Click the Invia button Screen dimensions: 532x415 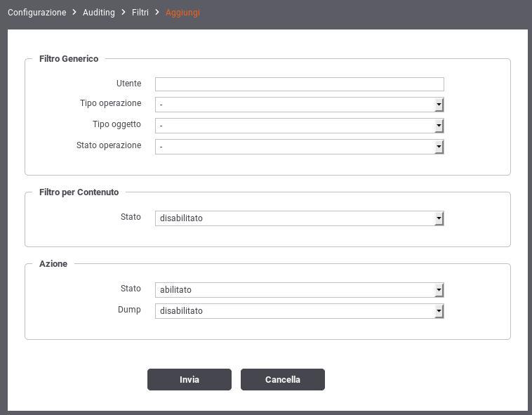(x=189, y=379)
